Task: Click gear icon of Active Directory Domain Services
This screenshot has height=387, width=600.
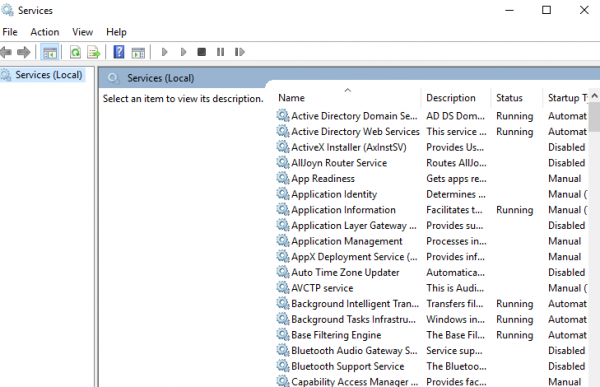Action: 283,116
